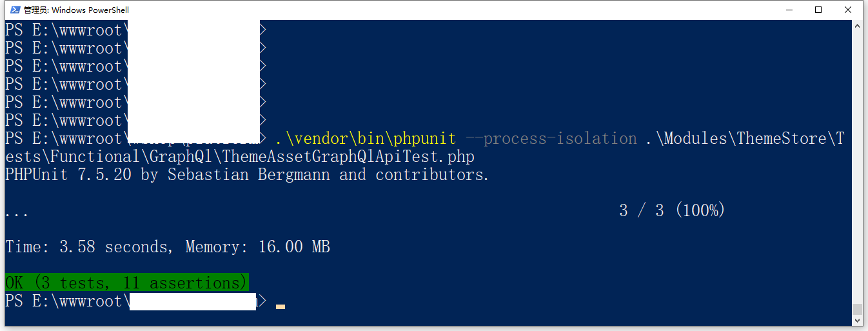Screen dimensions: 868x331
Task: Click the 3 / 3 (100%) progress text
Action: click(672, 210)
